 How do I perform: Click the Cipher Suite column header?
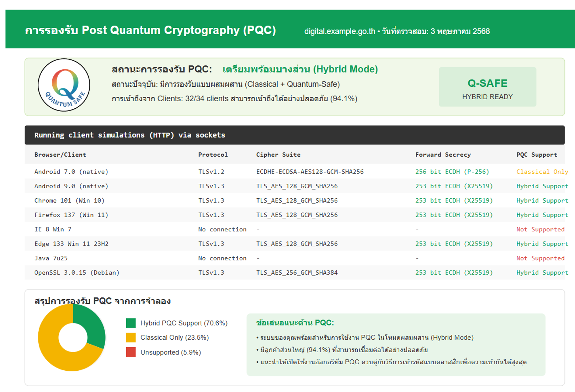click(x=278, y=155)
